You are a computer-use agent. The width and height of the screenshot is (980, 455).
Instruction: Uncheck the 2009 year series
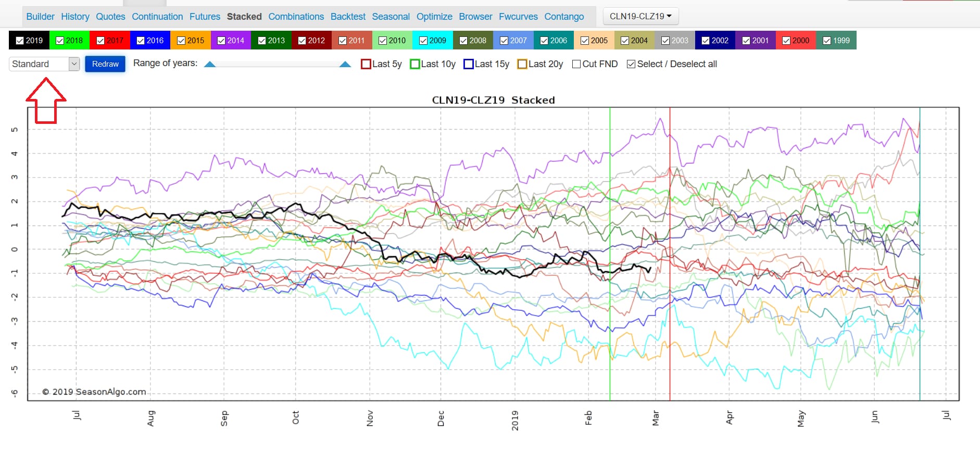[x=423, y=41]
